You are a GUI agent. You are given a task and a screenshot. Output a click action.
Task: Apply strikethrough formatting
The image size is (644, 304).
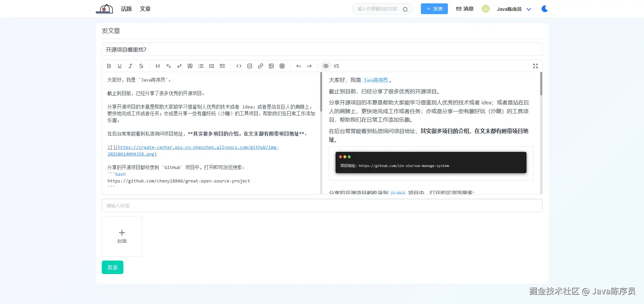click(141, 66)
